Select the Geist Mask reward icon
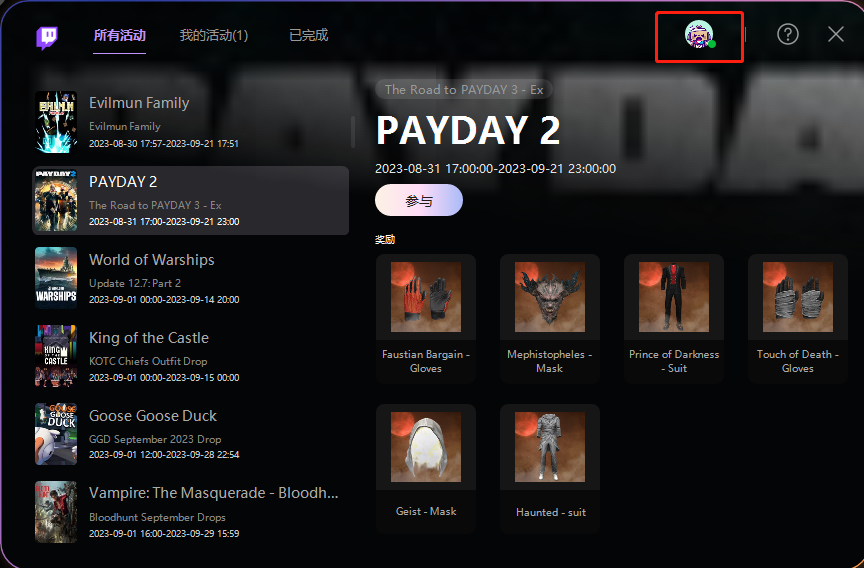Viewport: 864px width, 568px height. point(425,447)
